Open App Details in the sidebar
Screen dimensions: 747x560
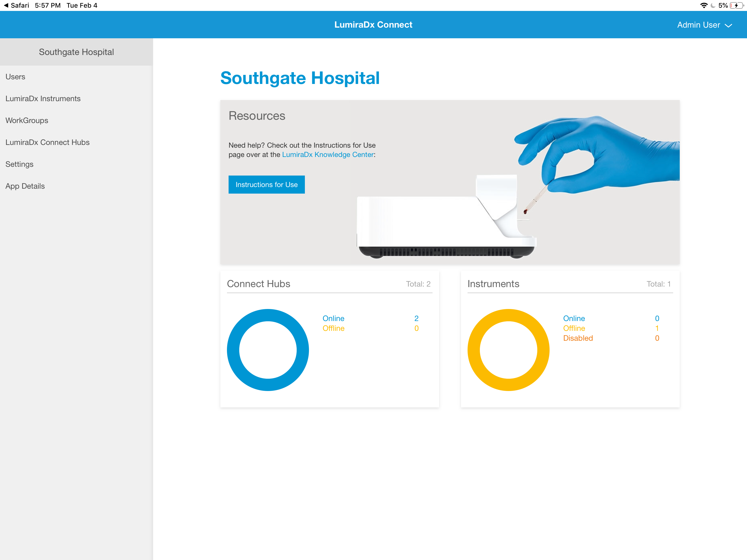click(76, 186)
